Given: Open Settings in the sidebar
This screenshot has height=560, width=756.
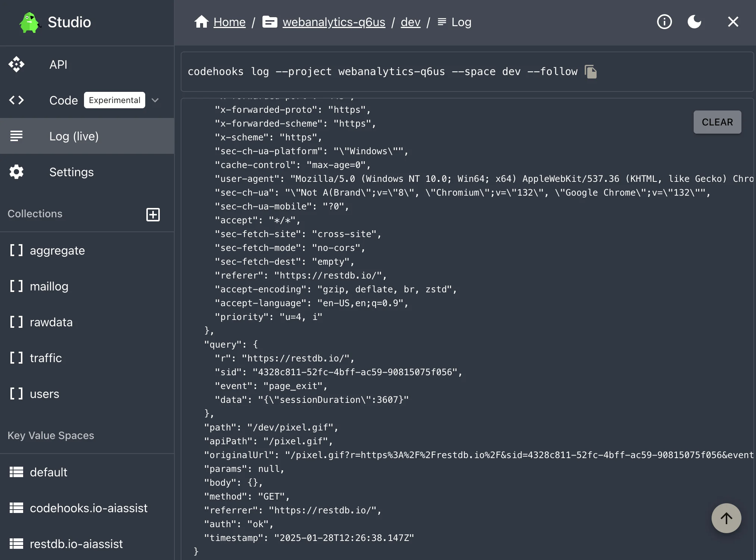Looking at the screenshot, I should point(87,172).
